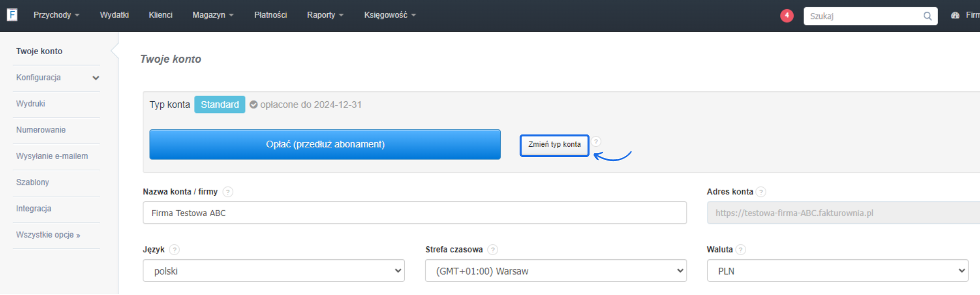This screenshot has height=295, width=980.
Task: Open the notifications badge showing 4
Action: [787, 15]
